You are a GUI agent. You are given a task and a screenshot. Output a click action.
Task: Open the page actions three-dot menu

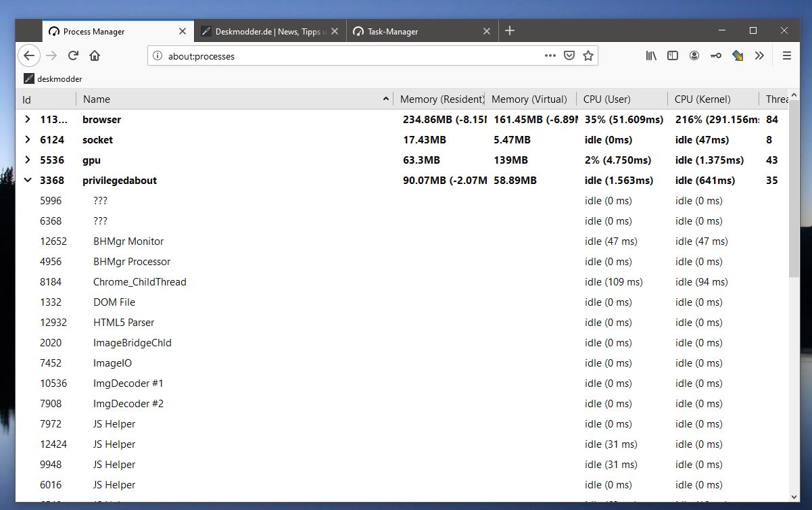pos(550,56)
